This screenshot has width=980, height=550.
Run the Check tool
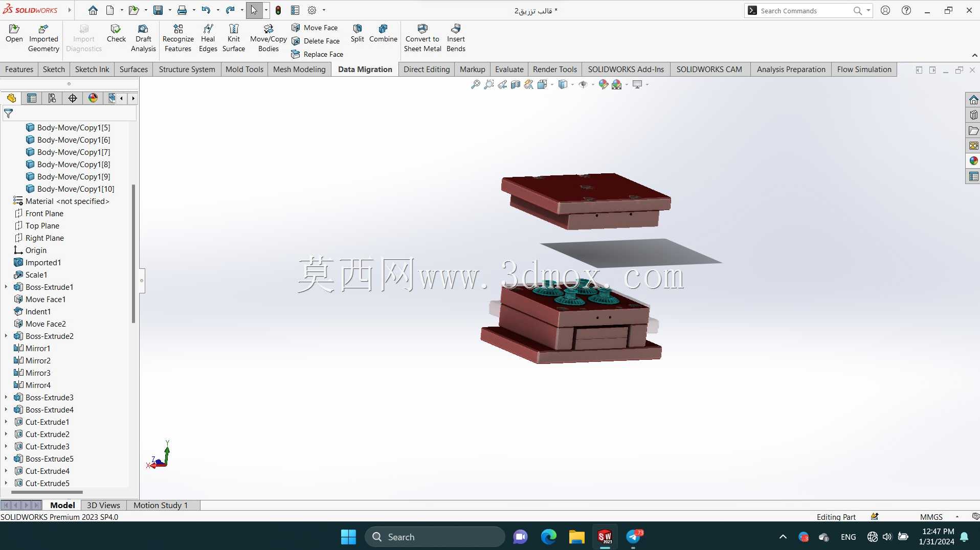click(x=116, y=34)
